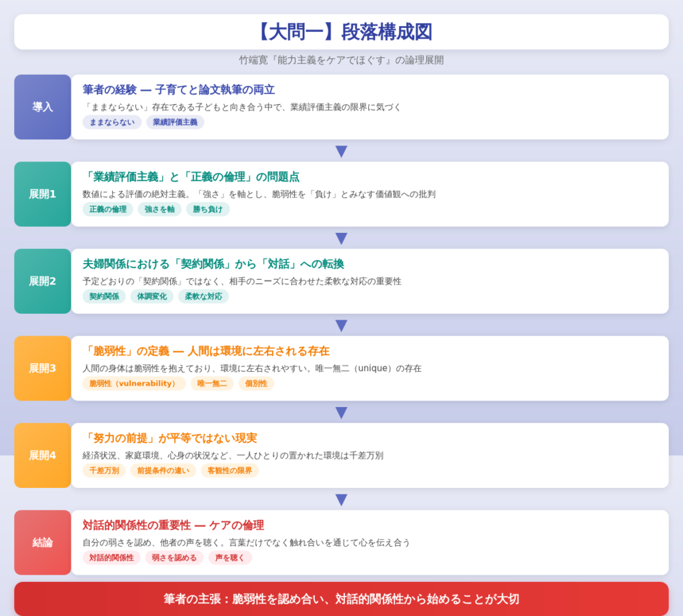The width and height of the screenshot is (683, 616).
Task: Click the 業績評価主義 tag chip
Action: point(175,122)
